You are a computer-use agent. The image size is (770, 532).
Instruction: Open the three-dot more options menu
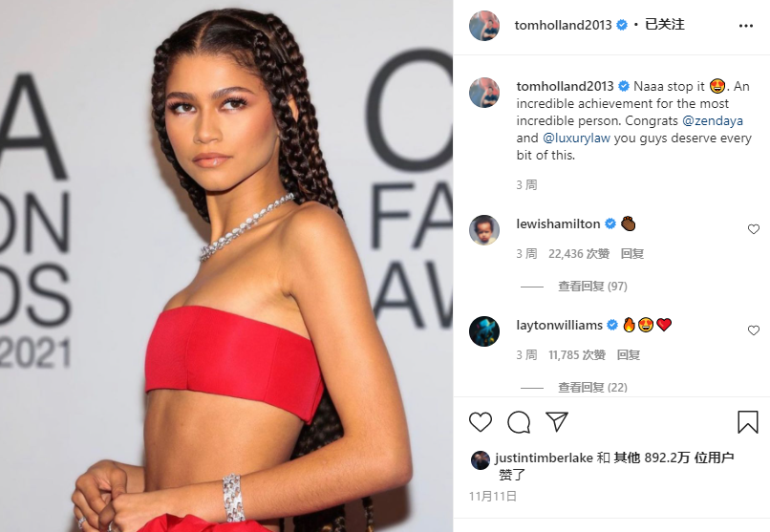(x=746, y=26)
